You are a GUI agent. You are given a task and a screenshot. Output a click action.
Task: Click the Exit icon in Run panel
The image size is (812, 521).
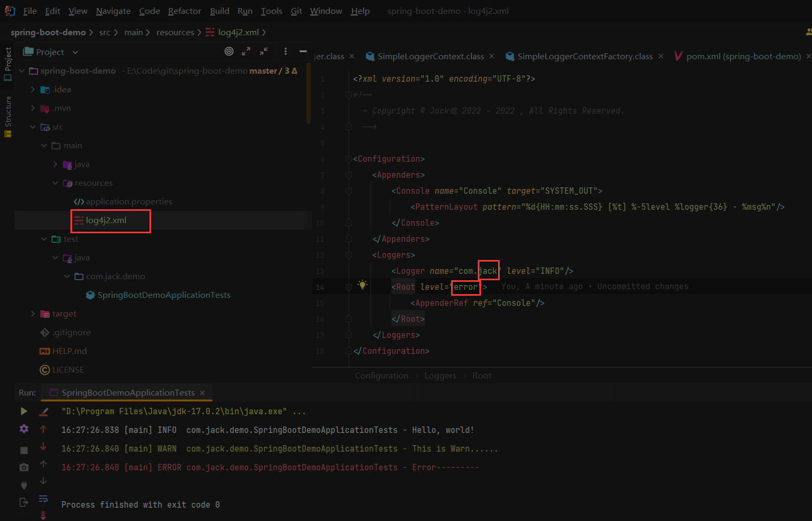[24, 502]
